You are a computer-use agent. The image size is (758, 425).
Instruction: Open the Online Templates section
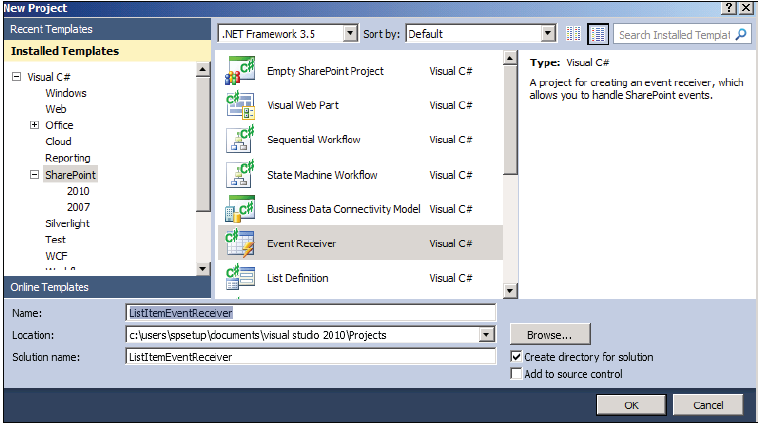pyautogui.click(x=107, y=287)
